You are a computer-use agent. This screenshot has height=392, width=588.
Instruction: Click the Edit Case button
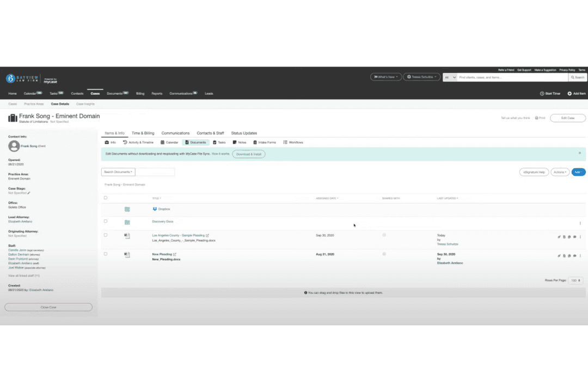(x=568, y=118)
